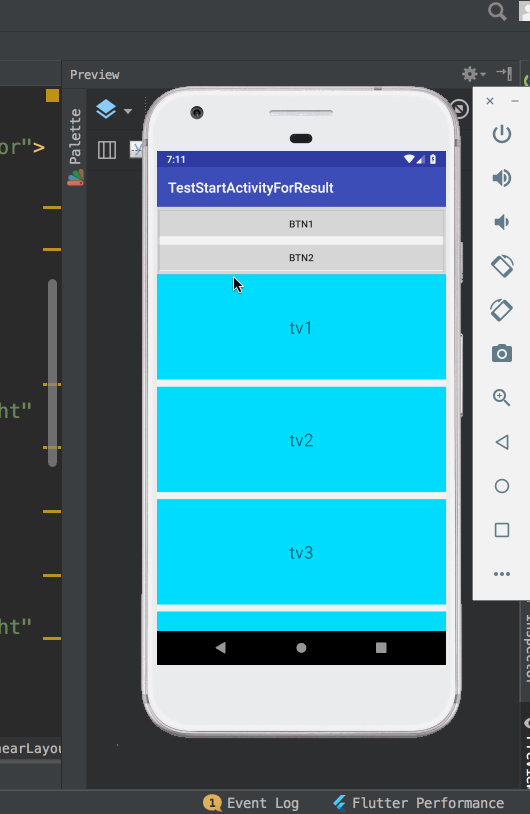Open emulator extended controls (three dots)
The height and width of the screenshot is (814, 530).
point(501,574)
